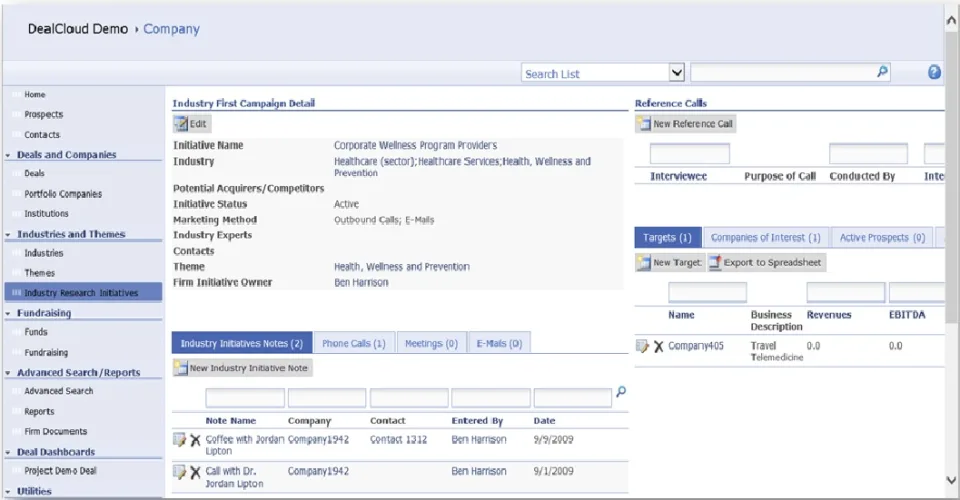Delete the Company405 target row

pos(659,346)
